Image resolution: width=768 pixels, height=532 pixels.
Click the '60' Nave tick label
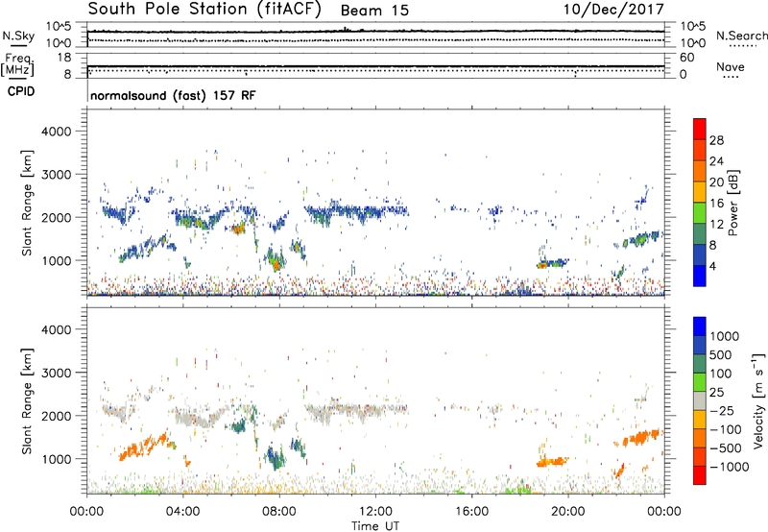686,58
